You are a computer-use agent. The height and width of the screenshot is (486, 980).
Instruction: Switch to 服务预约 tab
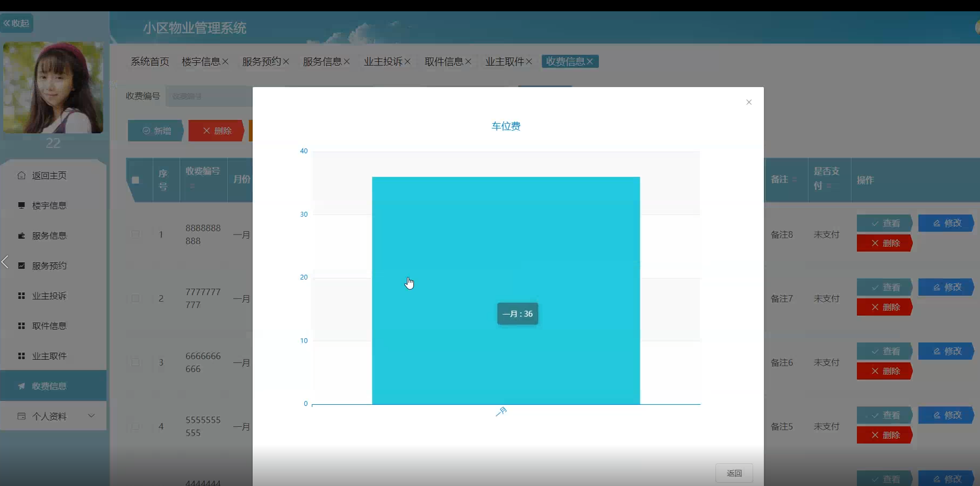coord(262,62)
